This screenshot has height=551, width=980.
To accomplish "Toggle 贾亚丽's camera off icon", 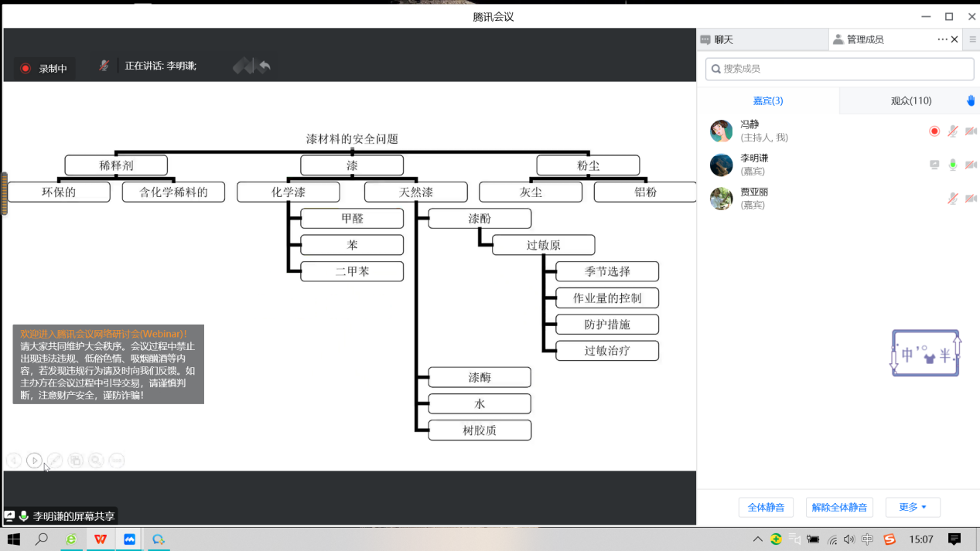I will point(971,199).
